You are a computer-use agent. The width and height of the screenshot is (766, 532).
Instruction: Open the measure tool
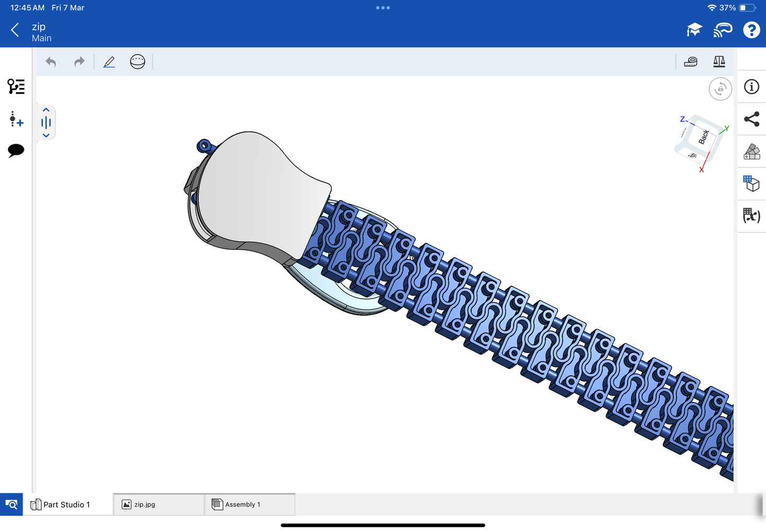(691, 62)
